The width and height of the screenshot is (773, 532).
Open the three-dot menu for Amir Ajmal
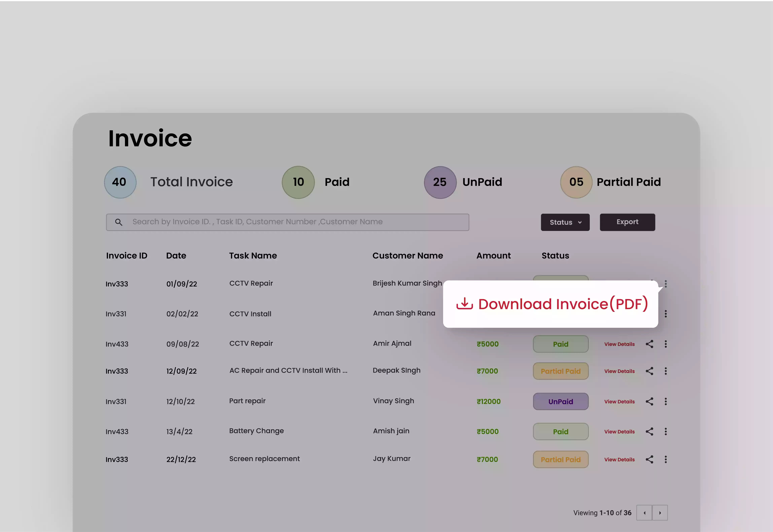click(x=666, y=344)
